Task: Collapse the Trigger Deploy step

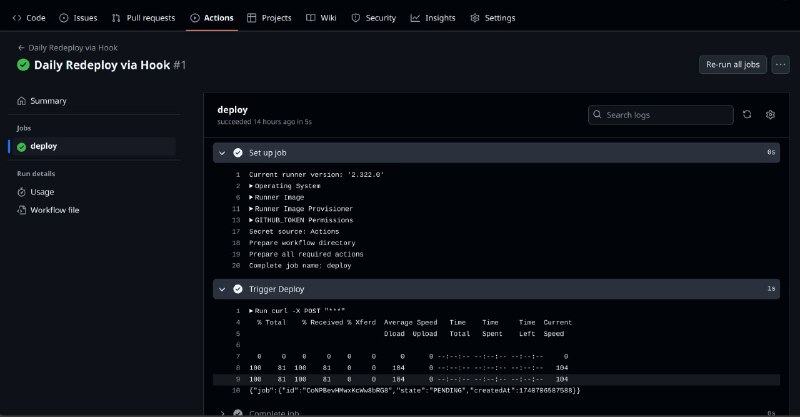Action: (x=222, y=289)
